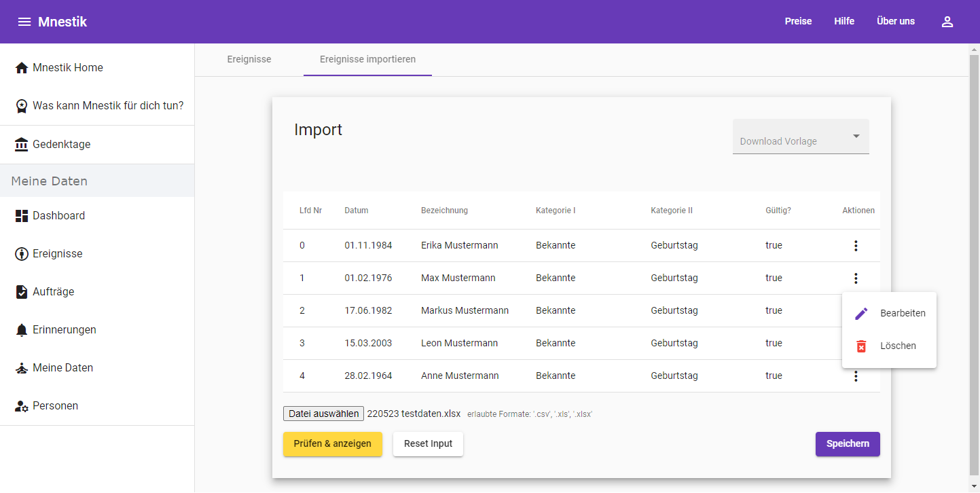Open Gedenktage in the sidebar

click(61, 145)
